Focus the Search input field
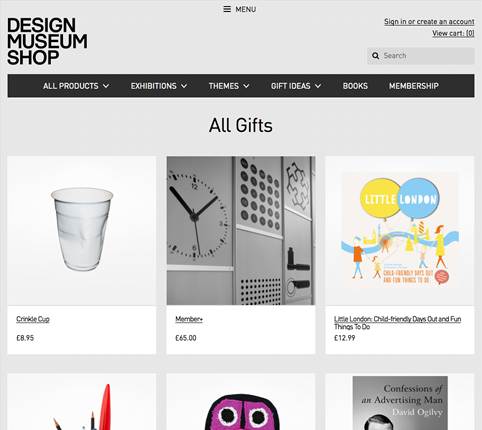The height and width of the screenshot is (430, 482). (x=421, y=56)
